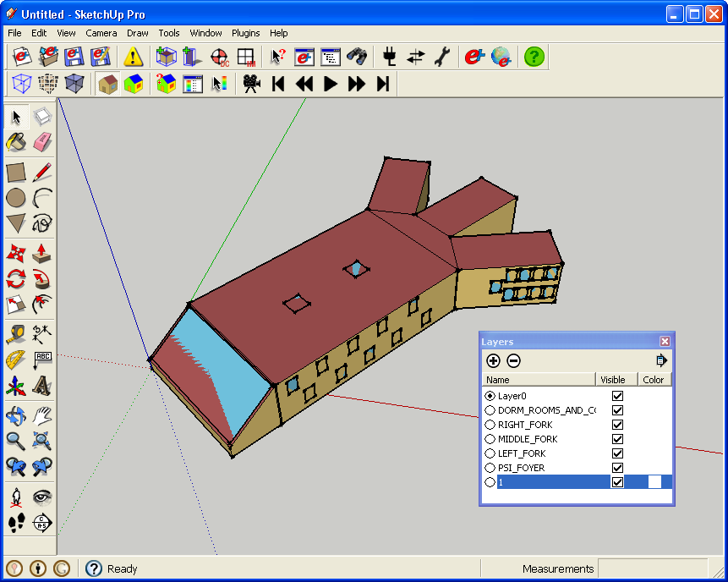728x582 pixels.
Task: Delete selected layer with the minus button
Action: pyautogui.click(x=513, y=360)
